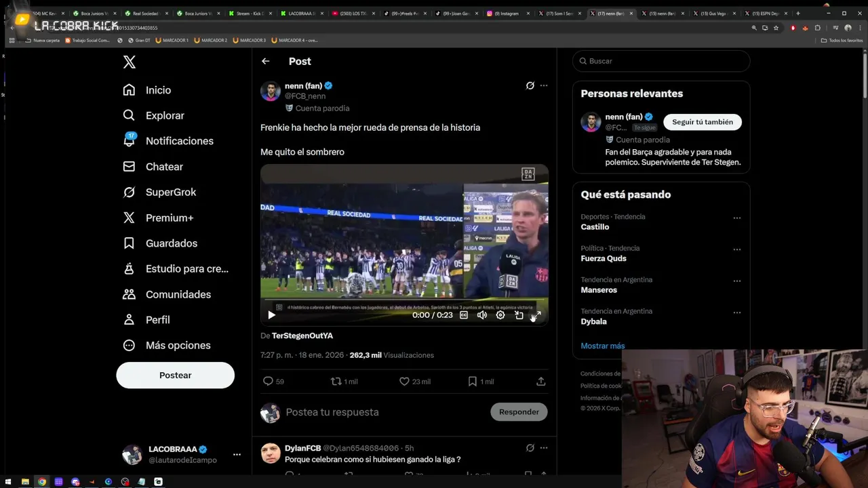Go to Inicio in the sidebar
The width and height of the screenshot is (868, 488).
point(146,90)
